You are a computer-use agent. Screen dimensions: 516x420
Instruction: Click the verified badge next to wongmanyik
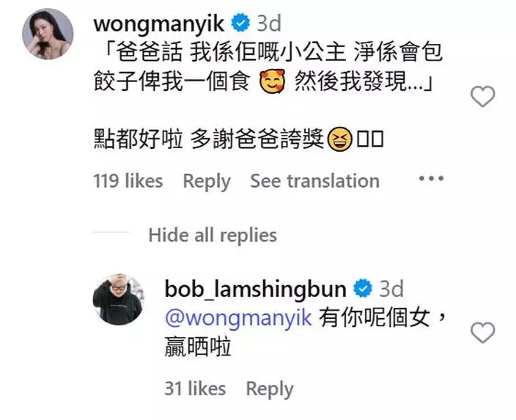241,23
